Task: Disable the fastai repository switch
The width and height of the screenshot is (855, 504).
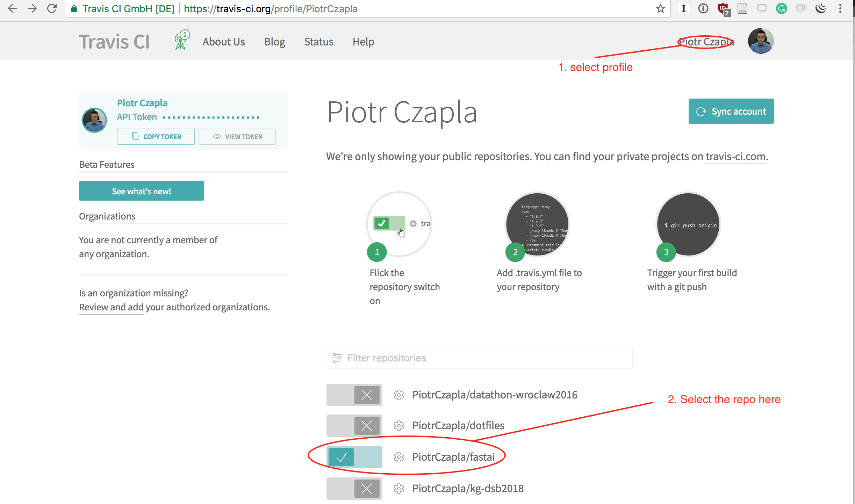Action: [x=354, y=457]
